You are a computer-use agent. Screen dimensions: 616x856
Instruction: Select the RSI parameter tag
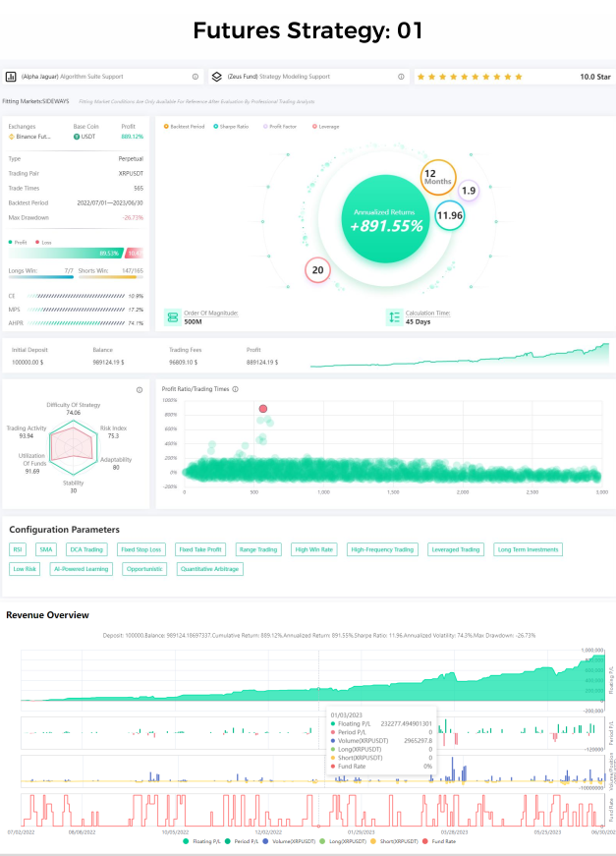[18, 549]
